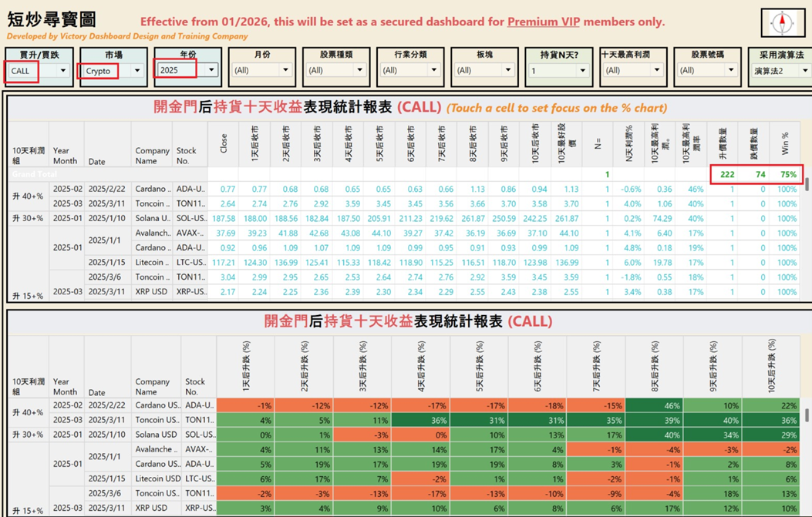This screenshot has height=517, width=812.
Task: Click the upper table's vertical scrollbar
Action: pyautogui.click(x=807, y=185)
